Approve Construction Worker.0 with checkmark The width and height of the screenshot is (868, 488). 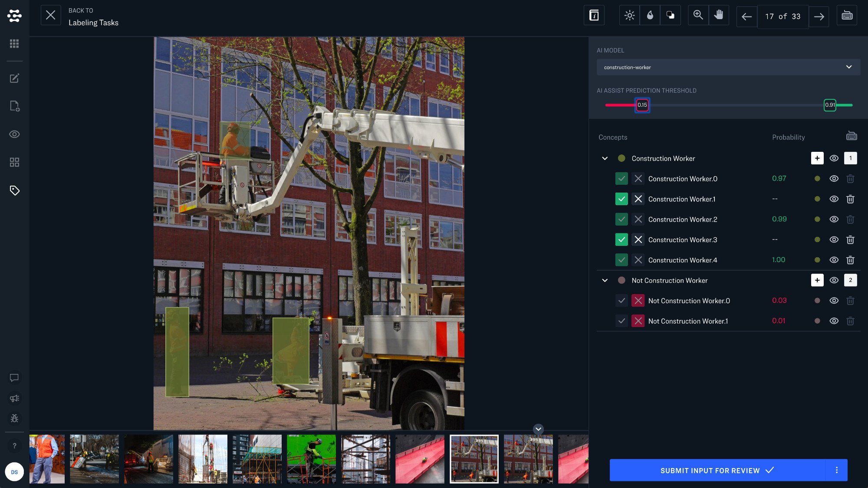pyautogui.click(x=621, y=179)
